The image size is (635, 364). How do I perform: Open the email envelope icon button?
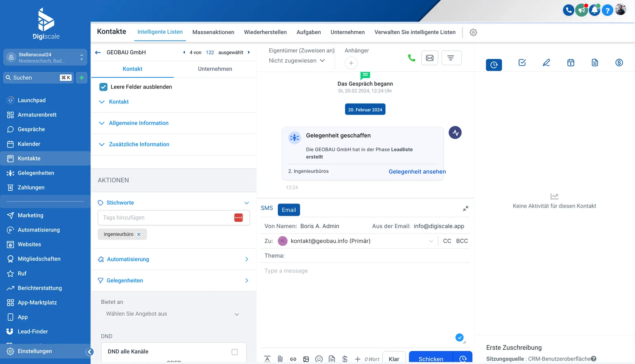pyautogui.click(x=430, y=58)
